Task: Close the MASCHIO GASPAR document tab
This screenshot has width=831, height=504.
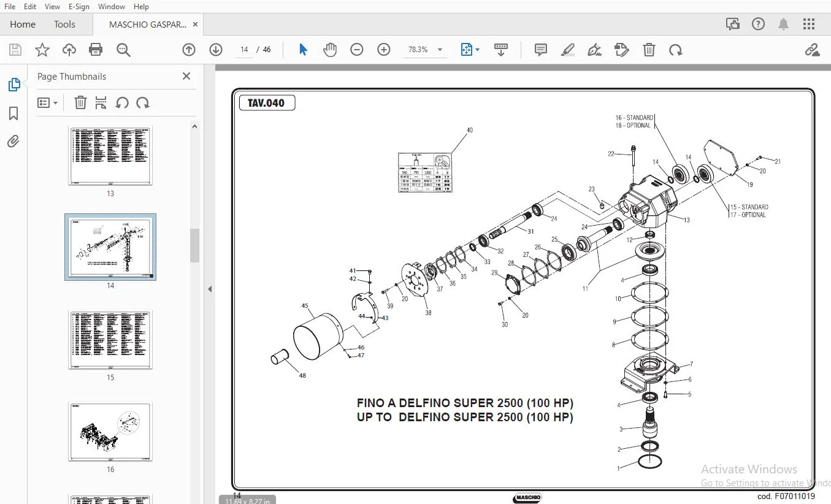Action: [196, 25]
